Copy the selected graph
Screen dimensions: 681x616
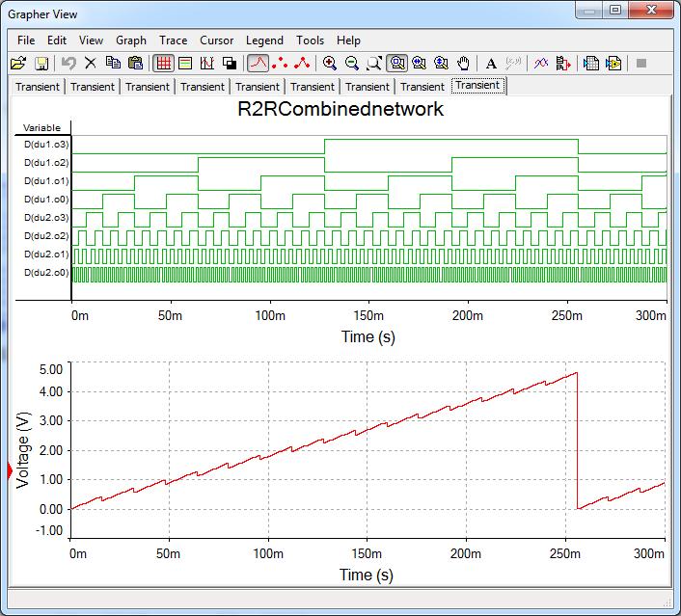click(114, 64)
